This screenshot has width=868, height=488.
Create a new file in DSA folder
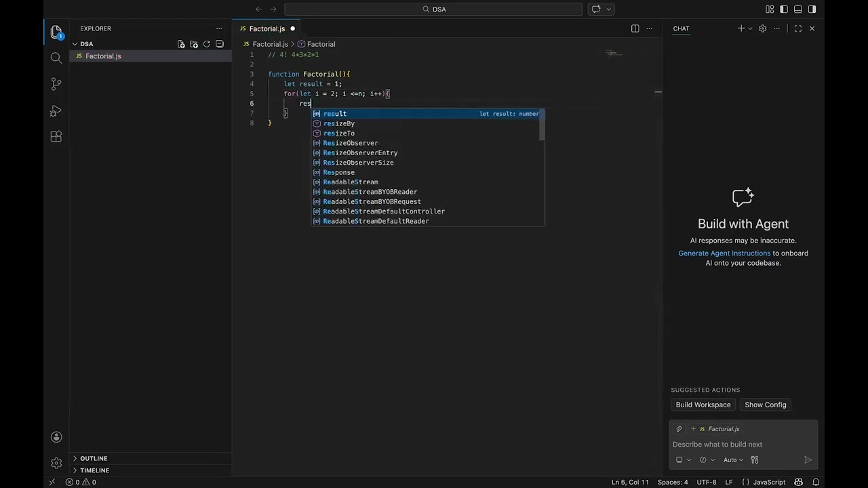point(181,44)
